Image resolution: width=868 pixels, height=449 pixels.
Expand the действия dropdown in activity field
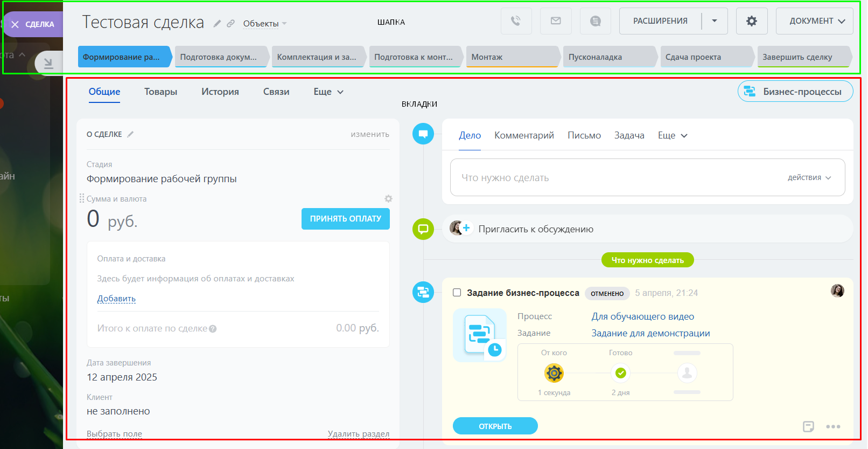(809, 177)
